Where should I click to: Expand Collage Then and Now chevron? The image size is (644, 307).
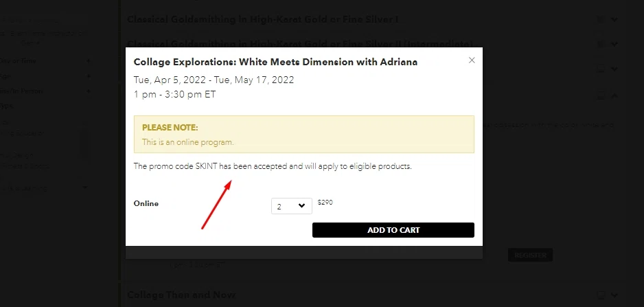click(x=614, y=295)
